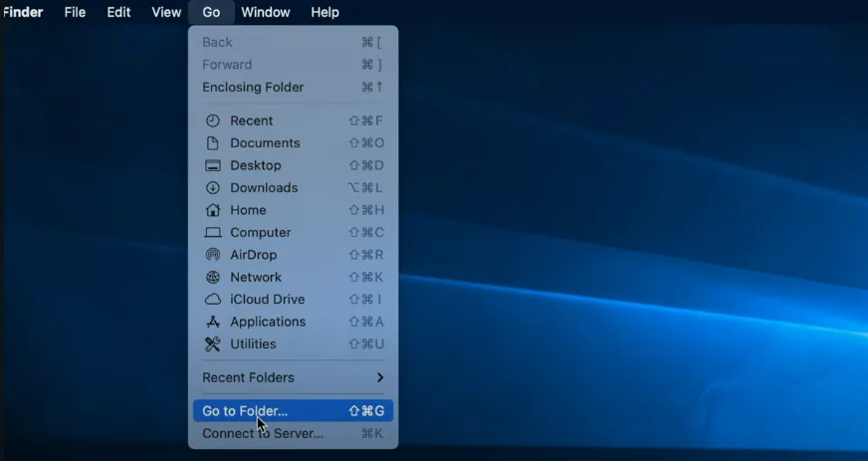Click the Utilities tools icon

click(x=213, y=344)
